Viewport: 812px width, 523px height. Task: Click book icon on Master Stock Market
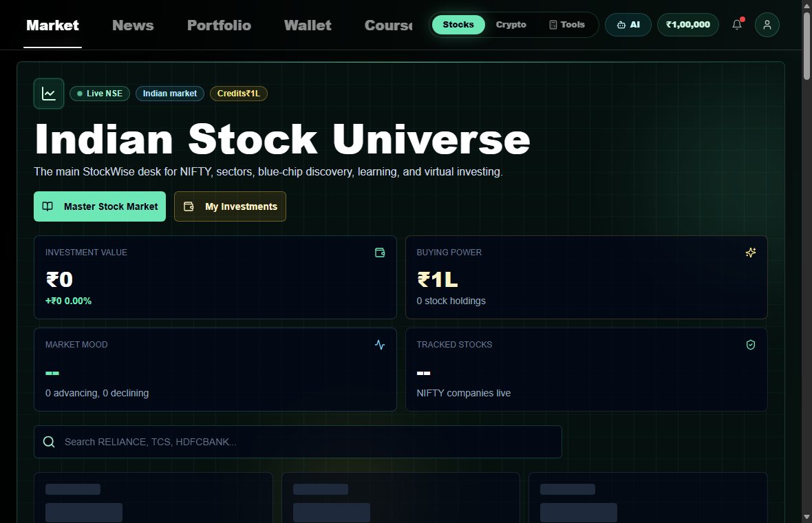[47, 206]
